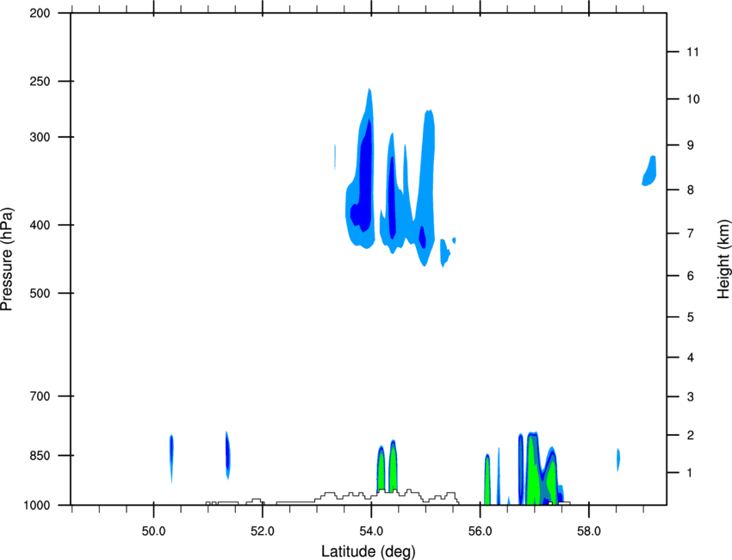This screenshot has width=732, height=560.
Task: Click the Pressure (hPa) axis title
Action: (7, 258)
